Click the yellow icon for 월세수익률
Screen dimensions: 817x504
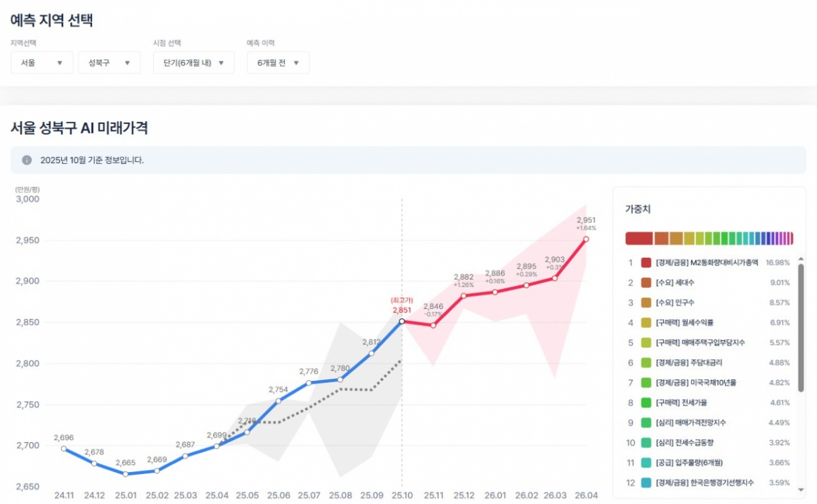pos(646,323)
